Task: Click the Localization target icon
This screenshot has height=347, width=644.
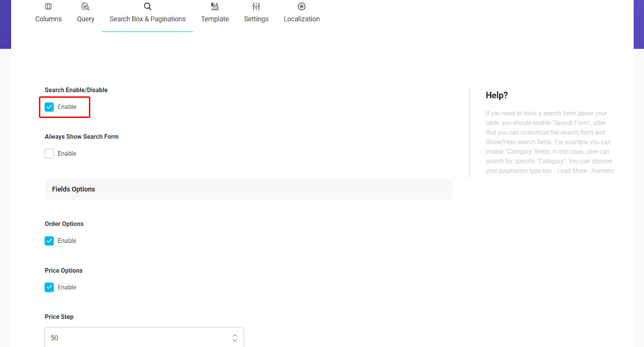Action: [x=302, y=6]
